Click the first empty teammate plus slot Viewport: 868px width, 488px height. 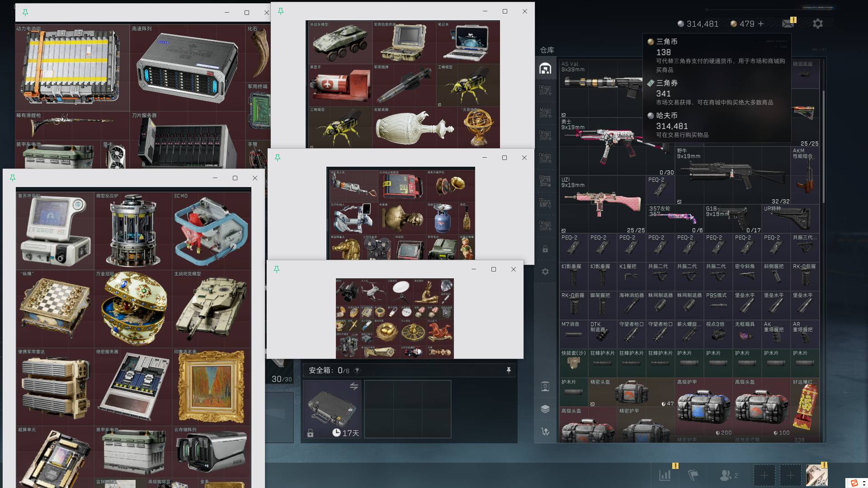[764, 475]
